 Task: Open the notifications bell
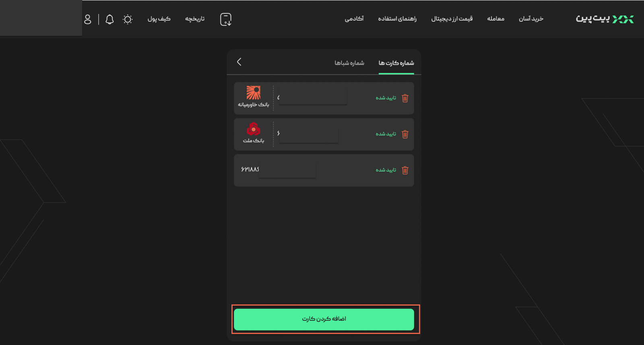point(109,19)
